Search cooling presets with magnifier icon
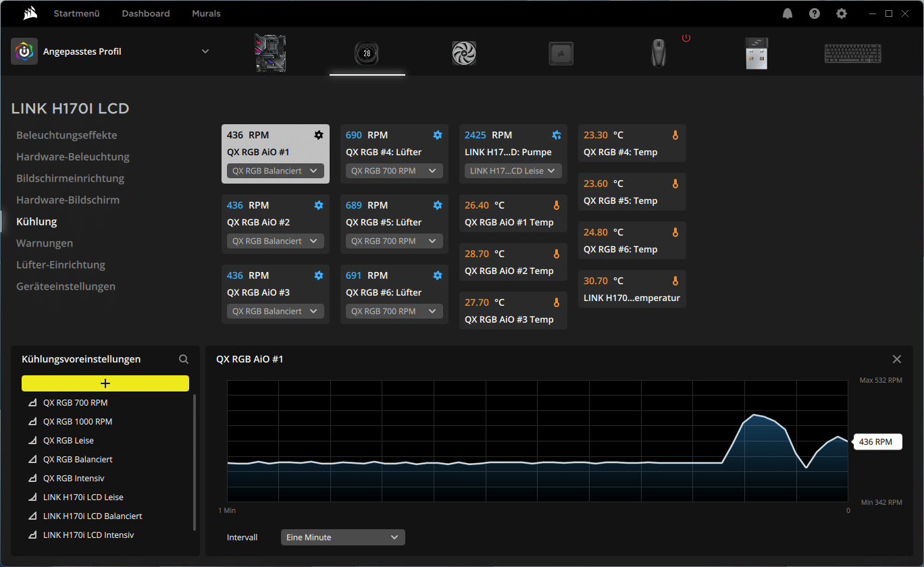924x567 pixels. coord(184,359)
